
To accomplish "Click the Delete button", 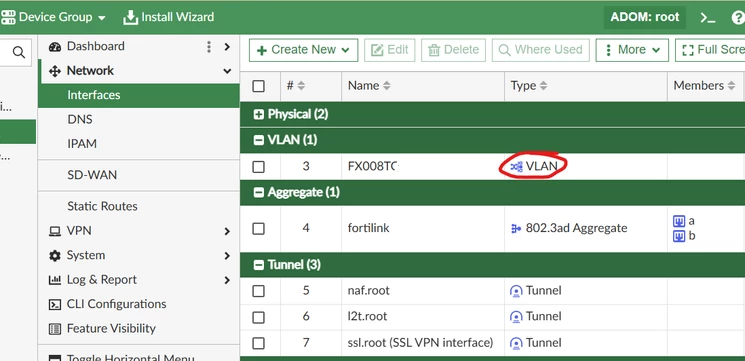I will 453,50.
